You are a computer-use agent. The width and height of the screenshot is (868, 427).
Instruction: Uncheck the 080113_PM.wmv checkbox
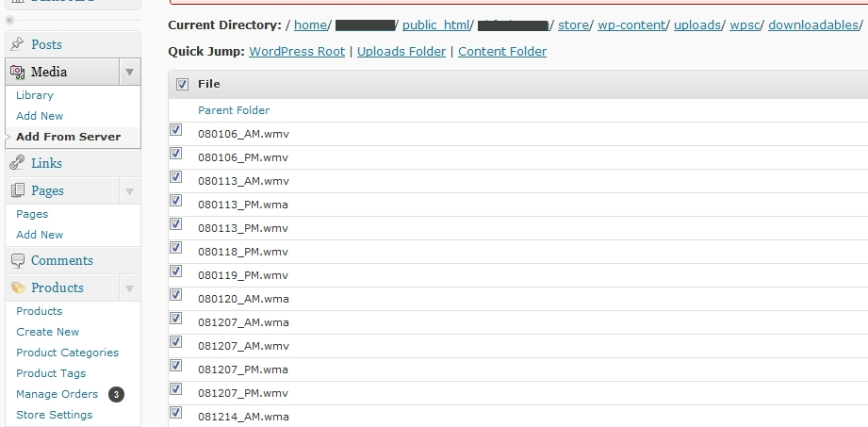175,223
